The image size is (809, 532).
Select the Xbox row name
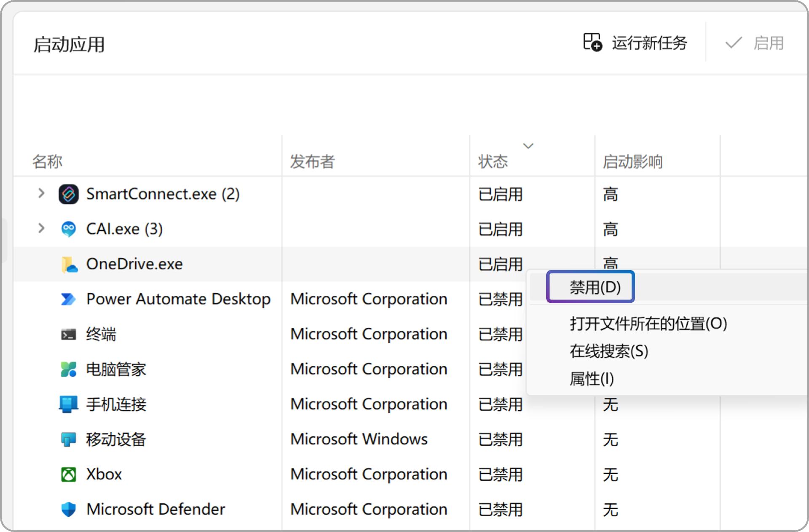[x=104, y=475]
